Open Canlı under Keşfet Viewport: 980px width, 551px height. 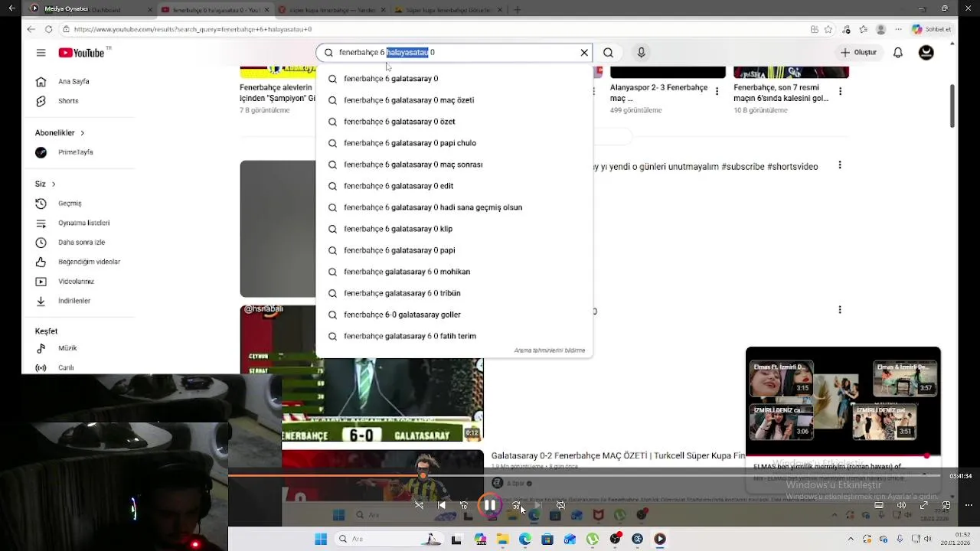(66, 368)
